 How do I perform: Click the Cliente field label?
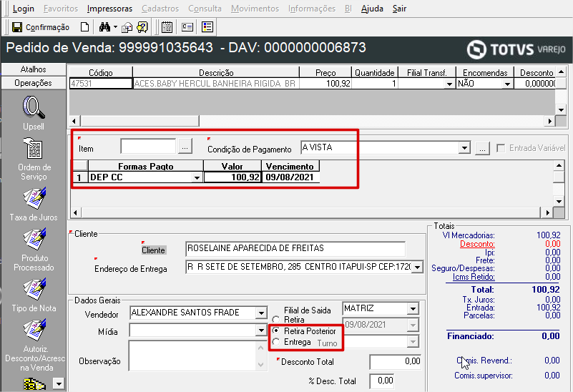click(154, 250)
